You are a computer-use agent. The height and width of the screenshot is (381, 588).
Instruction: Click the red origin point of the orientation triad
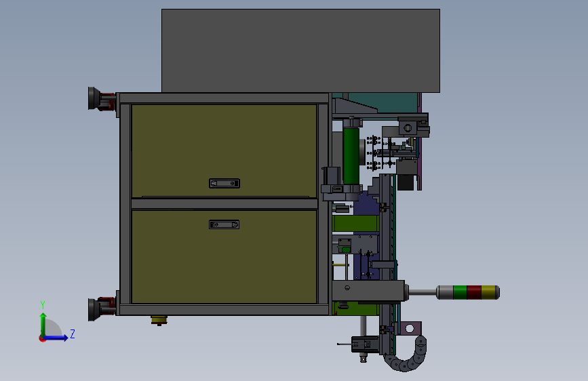[x=42, y=339]
